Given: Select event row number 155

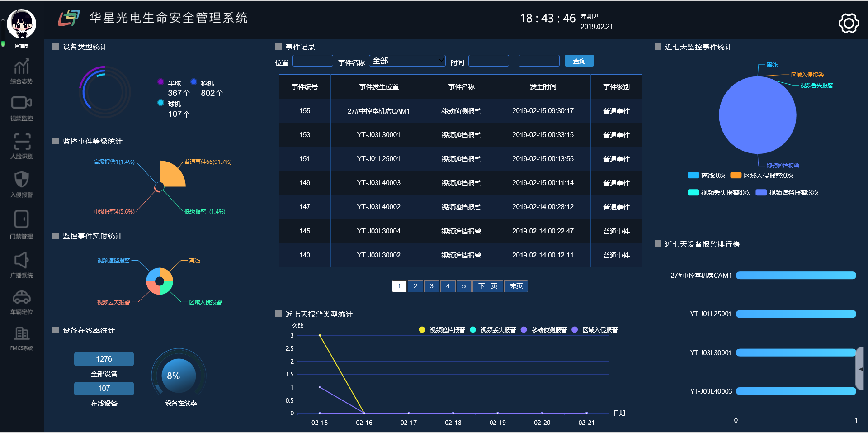Looking at the screenshot, I should [x=461, y=111].
